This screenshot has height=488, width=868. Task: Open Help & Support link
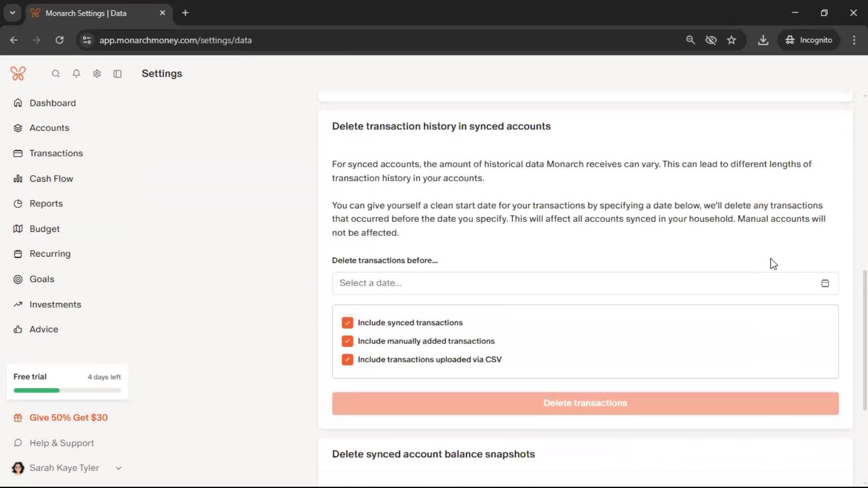(61, 443)
